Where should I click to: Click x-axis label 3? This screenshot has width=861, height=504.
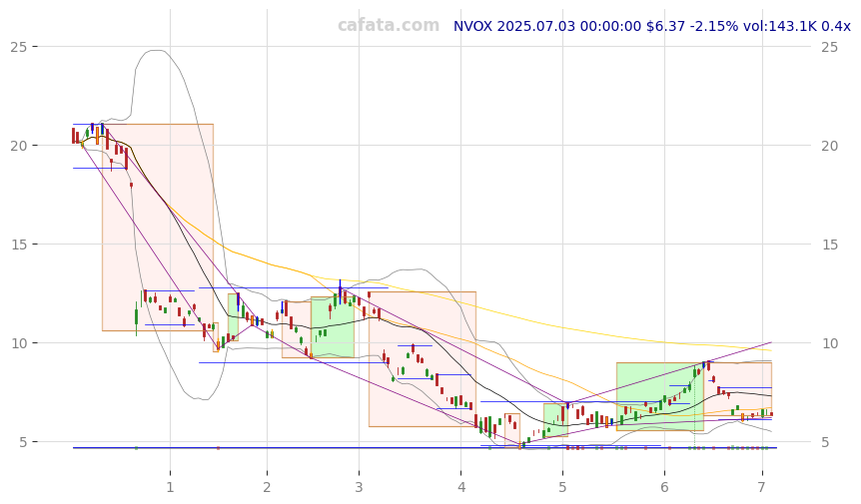point(360,487)
